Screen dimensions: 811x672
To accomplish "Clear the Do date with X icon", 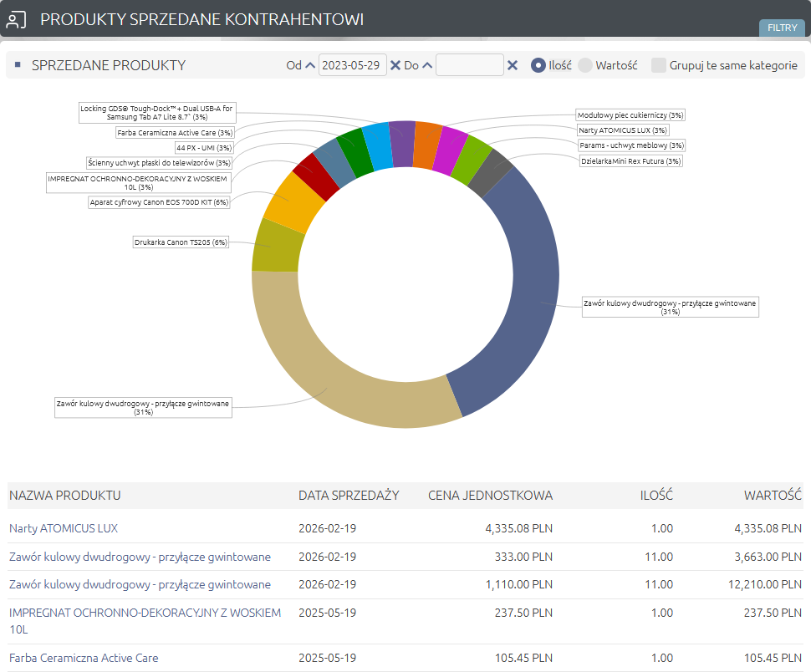I will [x=512, y=65].
